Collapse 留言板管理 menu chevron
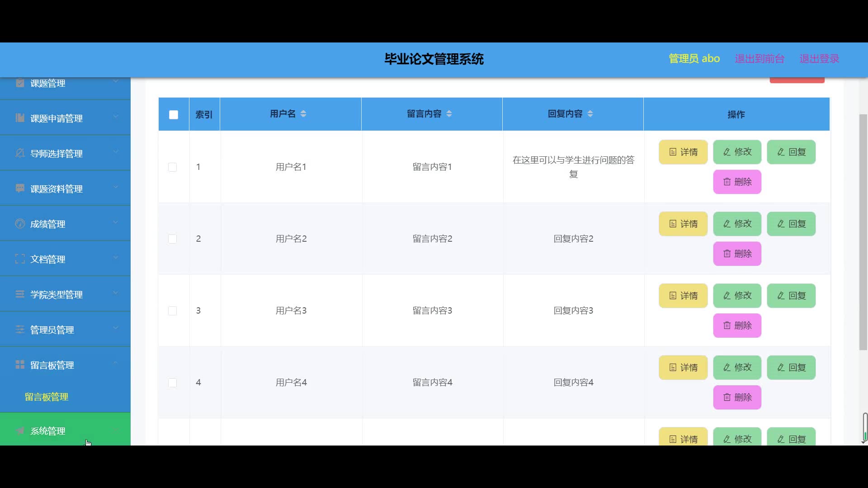 point(116,363)
